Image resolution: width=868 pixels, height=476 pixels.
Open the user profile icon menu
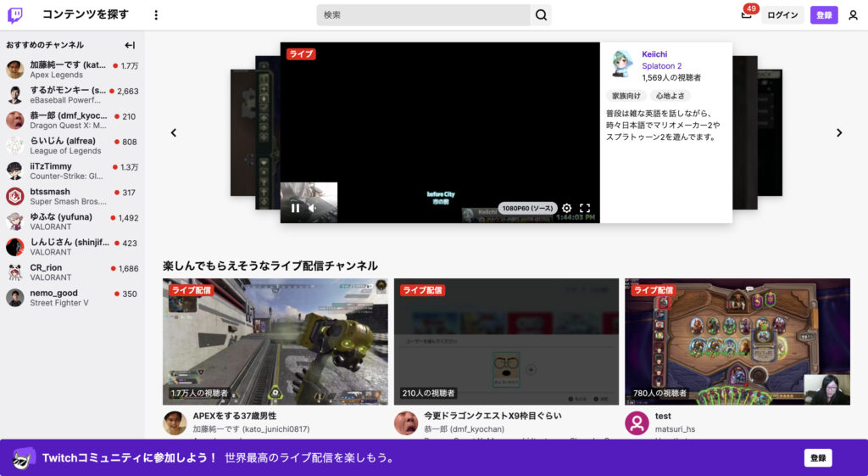853,15
